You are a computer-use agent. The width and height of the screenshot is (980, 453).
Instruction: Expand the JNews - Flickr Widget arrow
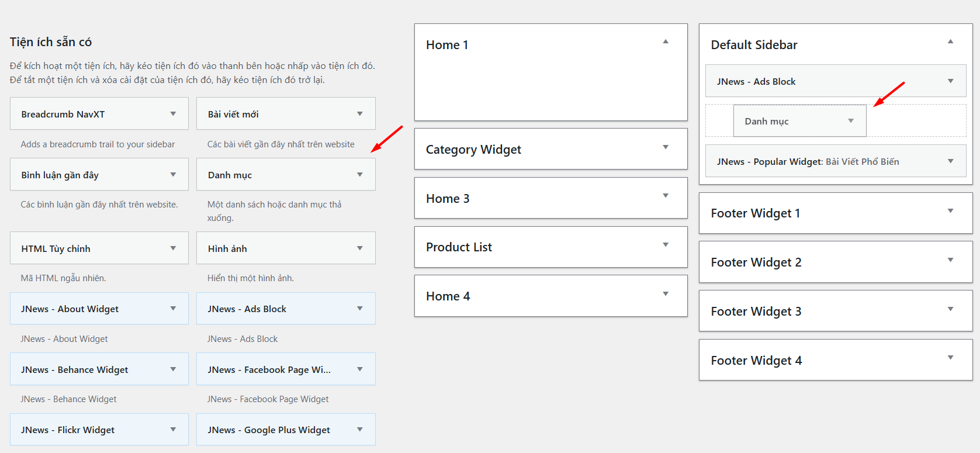(x=173, y=430)
